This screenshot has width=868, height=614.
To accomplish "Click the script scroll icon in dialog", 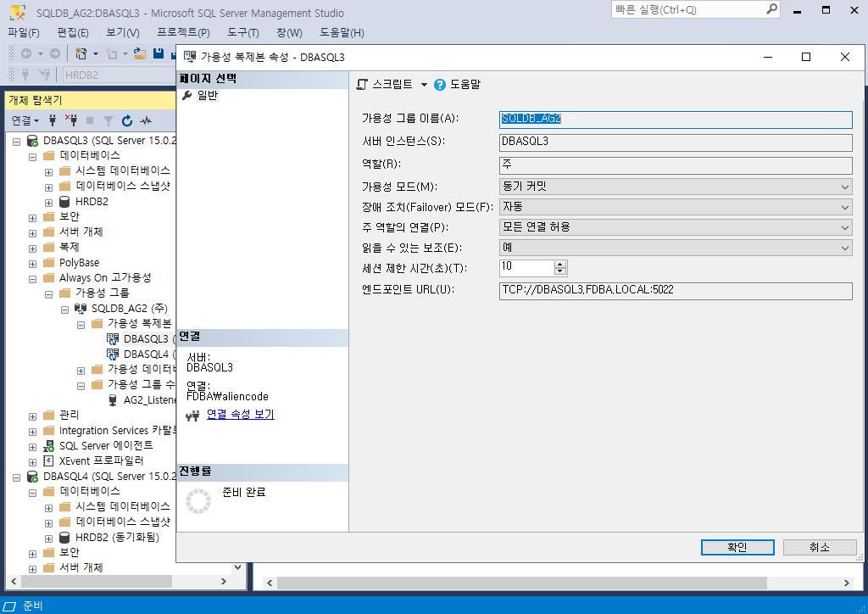I will pos(362,85).
